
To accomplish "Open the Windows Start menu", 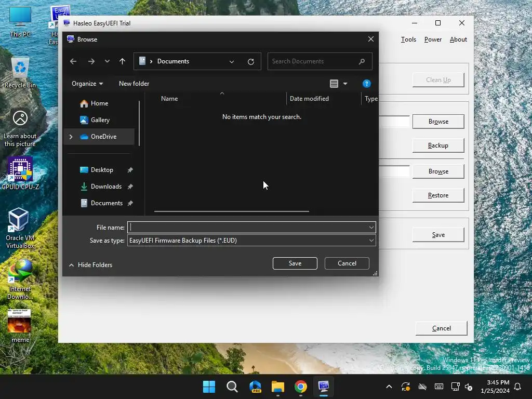I will coord(209,387).
